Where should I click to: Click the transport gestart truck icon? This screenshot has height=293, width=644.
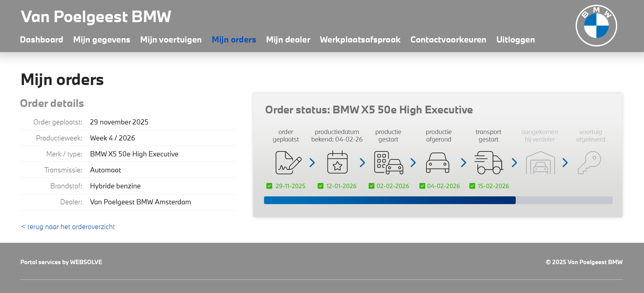pos(488,163)
